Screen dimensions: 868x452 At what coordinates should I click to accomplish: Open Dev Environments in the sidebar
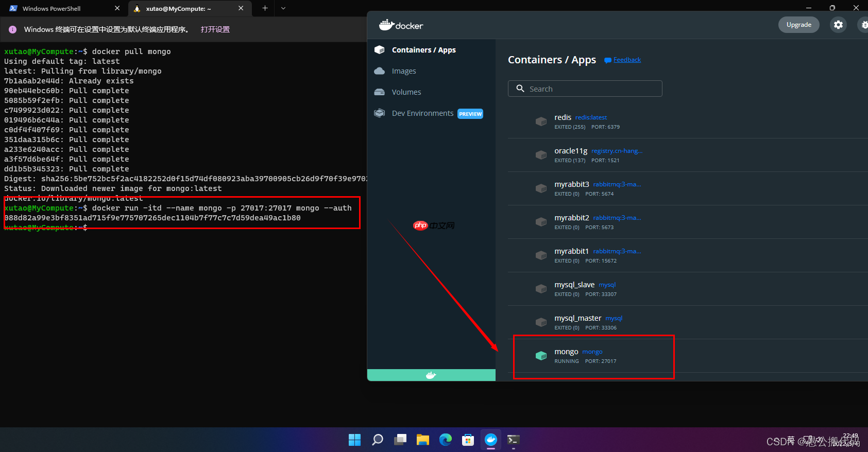pyautogui.click(x=422, y=113)
